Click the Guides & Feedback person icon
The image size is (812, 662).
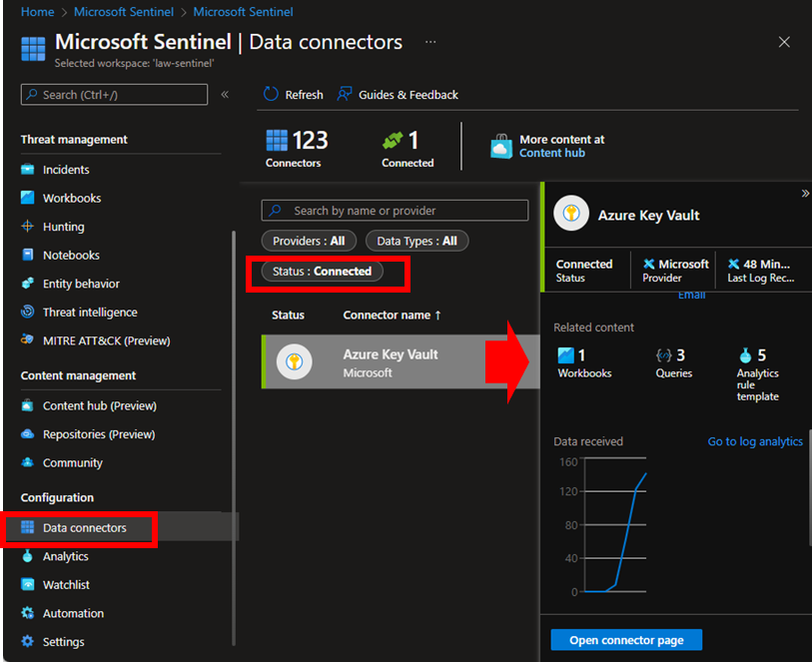click(x=345, y=94)
